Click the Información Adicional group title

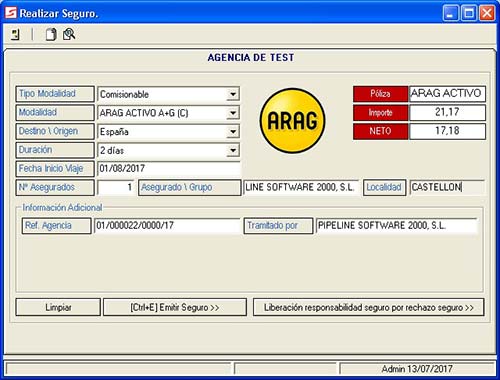(62, 208)
